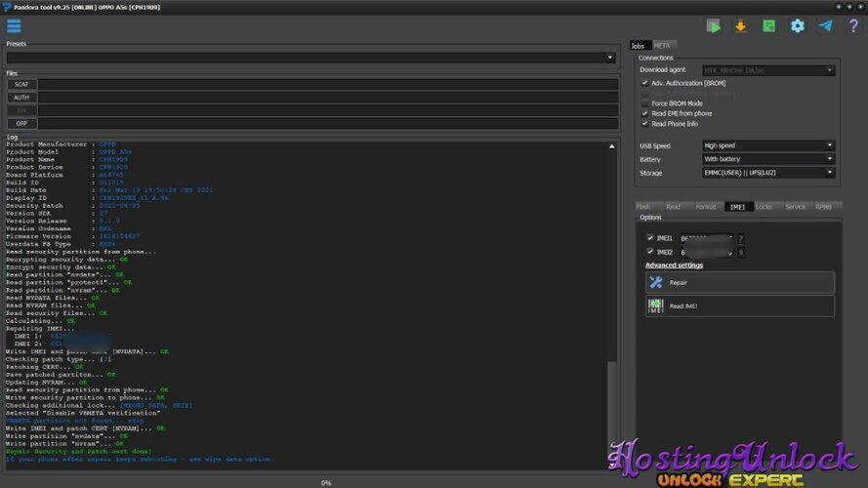Click the disabled button below AUTH
Screen dimensions: 868x488
pos(21,110)
